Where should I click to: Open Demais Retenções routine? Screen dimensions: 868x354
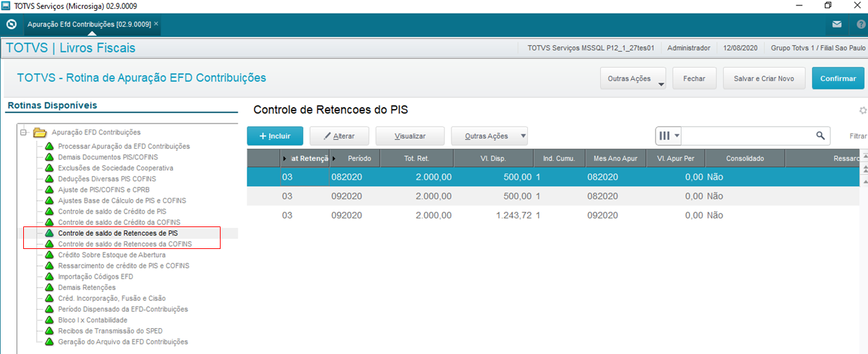point(87,288)
